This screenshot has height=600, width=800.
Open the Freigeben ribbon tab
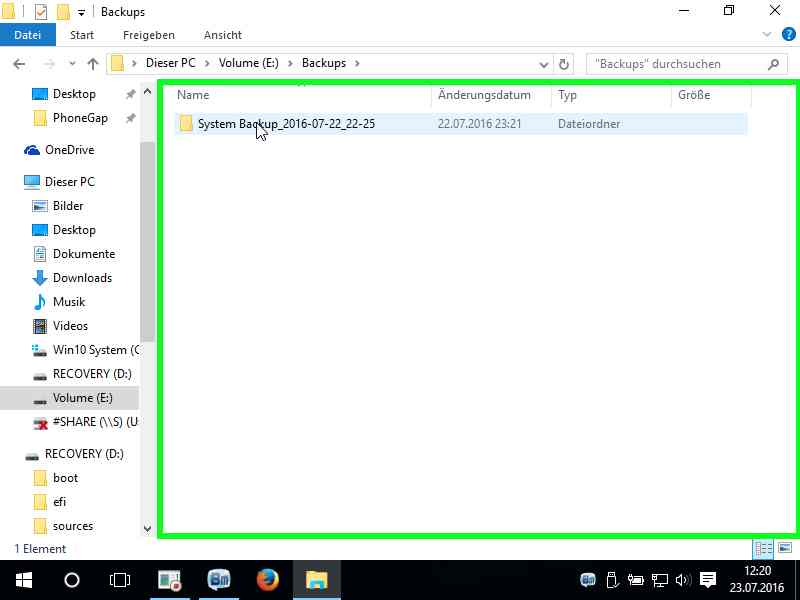pyautogui.click(x=148, y=35)
